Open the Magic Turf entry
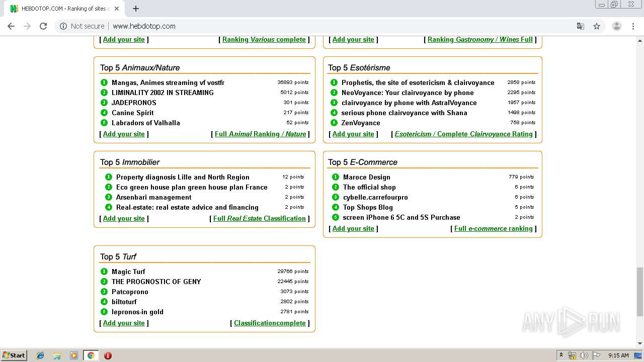Viewport: 644px width, 362px height. [x=128, y=271]
